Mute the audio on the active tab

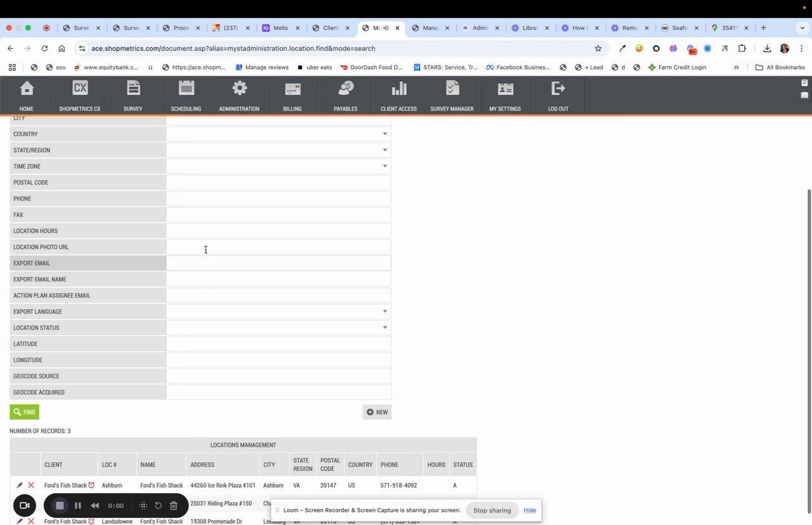(x=386, y=28)
